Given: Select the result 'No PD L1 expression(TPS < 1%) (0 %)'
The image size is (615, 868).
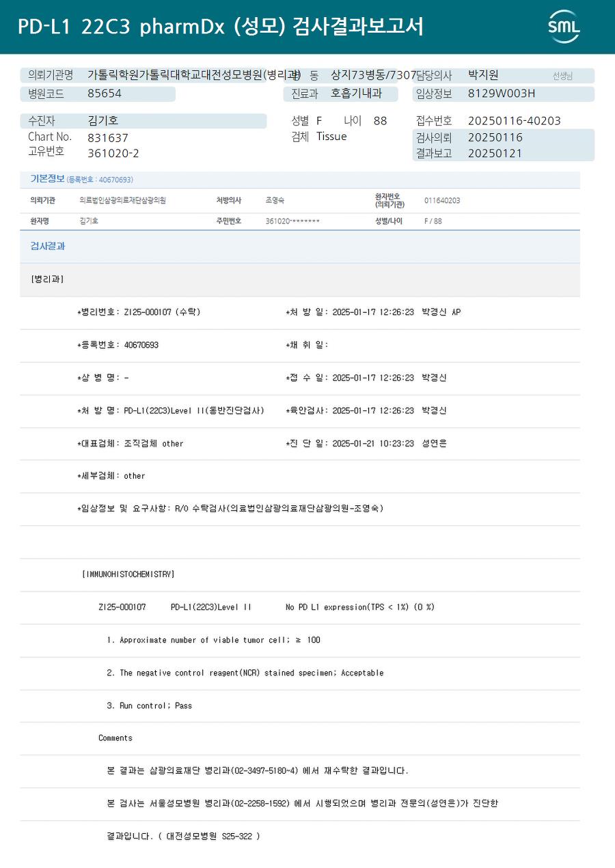Looking at the screenshot, I should point(360,607).
